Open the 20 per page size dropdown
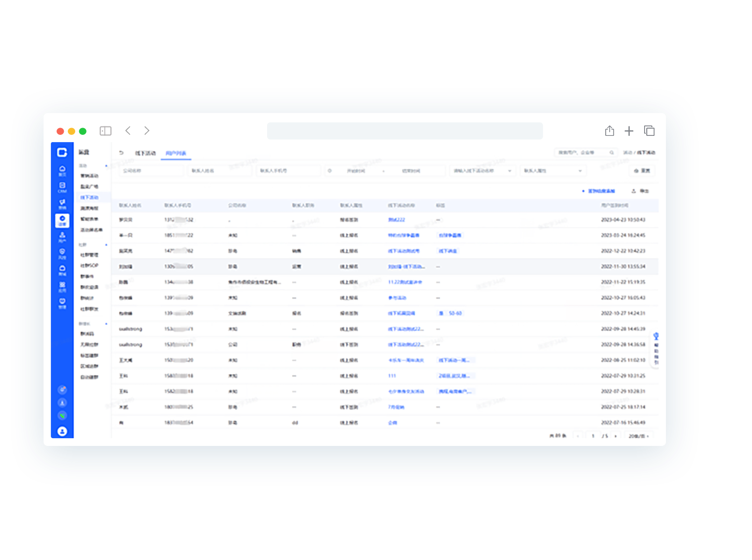Image resolution: width=752 pixels, height=560 pixels. tap(638, 436)
